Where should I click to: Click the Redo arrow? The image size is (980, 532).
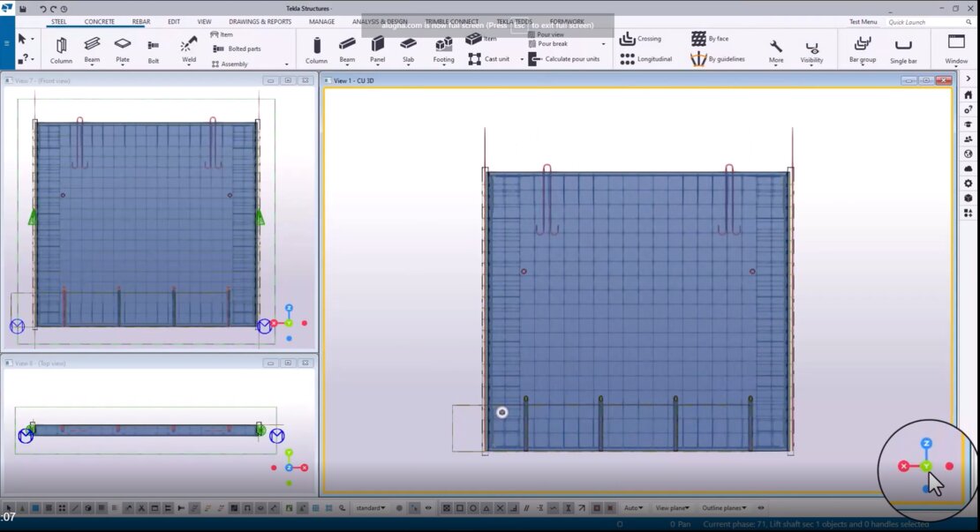point(53,9)
